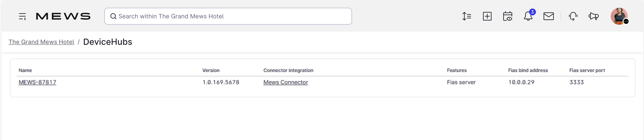This screenshot has width=644, height=140.
Task: Click the headset support icon
Action: pos(573,16)
